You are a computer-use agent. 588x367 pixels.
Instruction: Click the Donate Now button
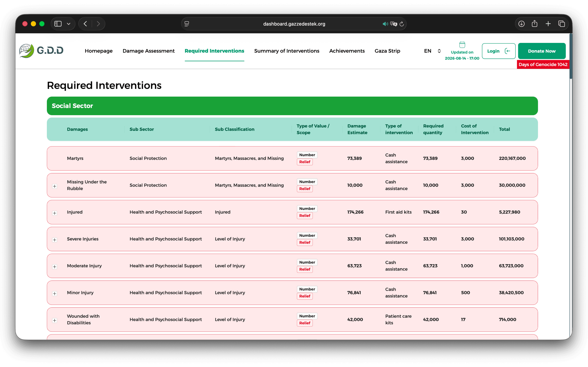pyautogui.click(x=542, y=51)
